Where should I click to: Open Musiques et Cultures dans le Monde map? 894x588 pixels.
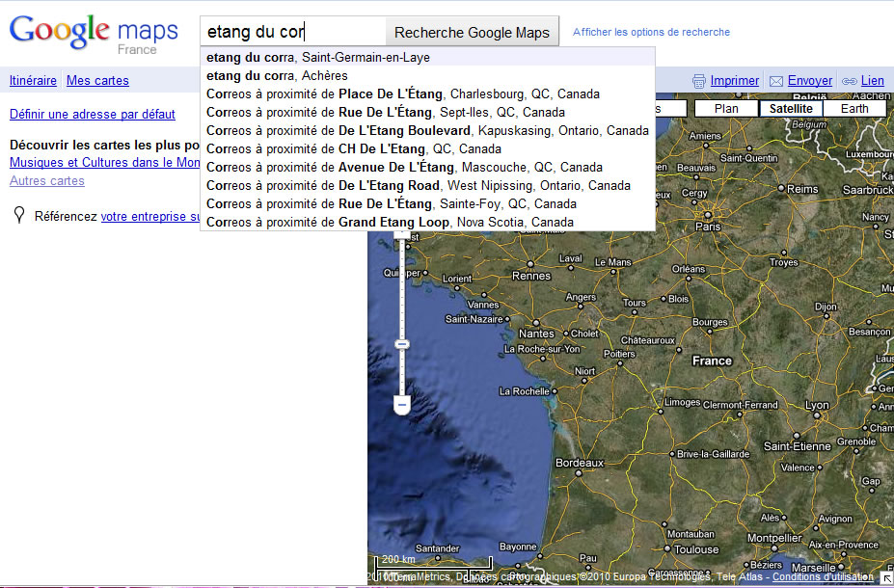[x=105, y=162]
